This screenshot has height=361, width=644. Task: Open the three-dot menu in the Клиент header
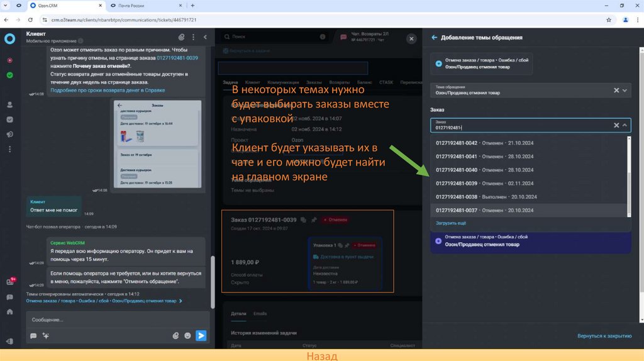(x=194, y=37)
